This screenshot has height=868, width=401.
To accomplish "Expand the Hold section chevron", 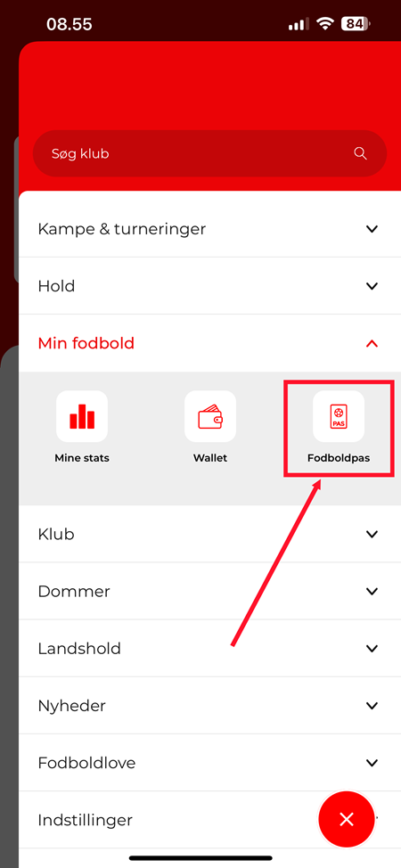I will pyautogui.click(x=372, y=286).
